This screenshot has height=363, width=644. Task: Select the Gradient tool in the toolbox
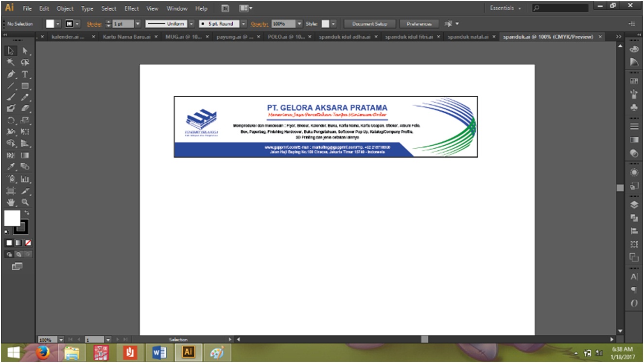pos(25,156)
